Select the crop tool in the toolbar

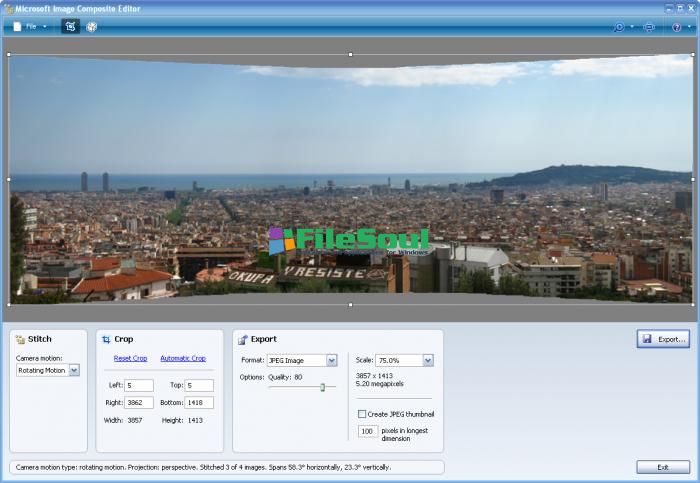click(x=70, y=26)
